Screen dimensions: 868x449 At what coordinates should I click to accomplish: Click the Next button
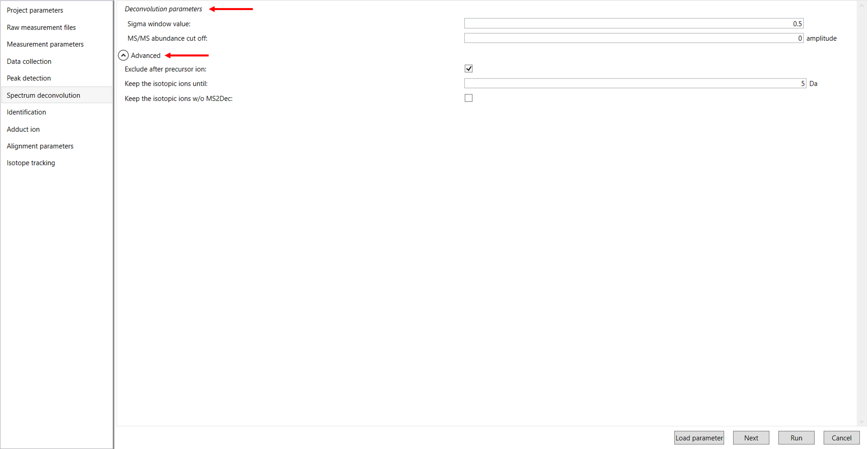[x=751, y=438]
